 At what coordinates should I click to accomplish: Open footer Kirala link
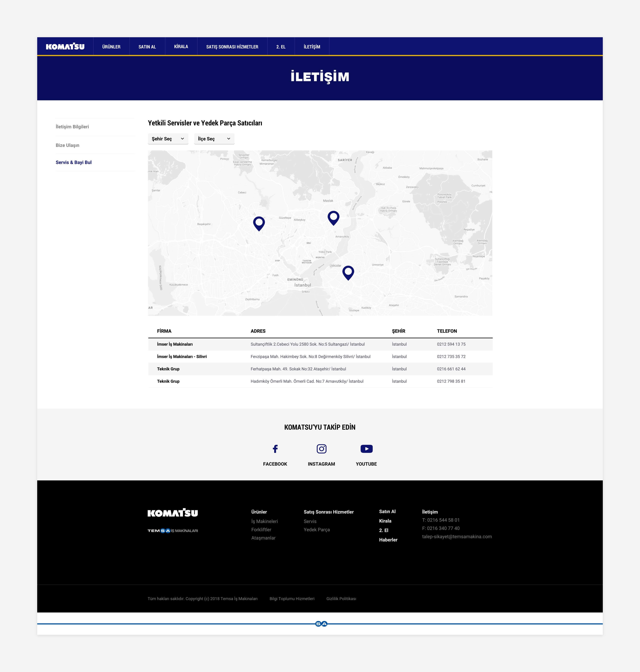pyautogui.click(x=385, y=521)
